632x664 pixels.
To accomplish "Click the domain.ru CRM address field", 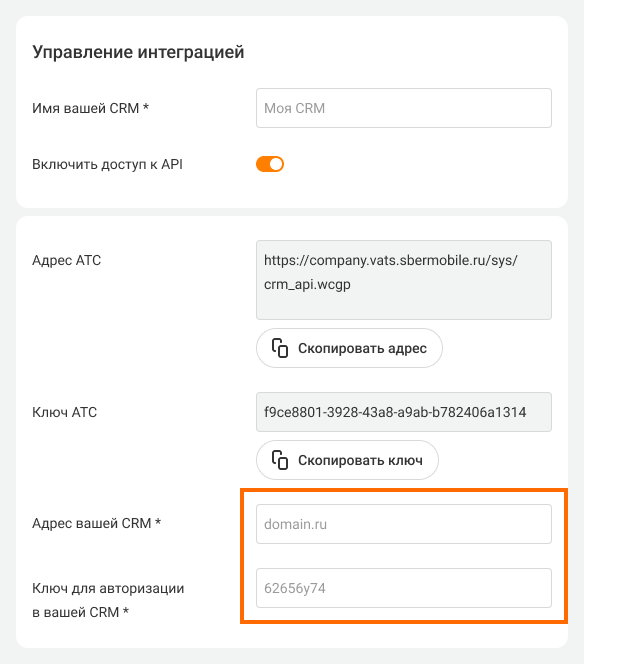I will [404, 524].
